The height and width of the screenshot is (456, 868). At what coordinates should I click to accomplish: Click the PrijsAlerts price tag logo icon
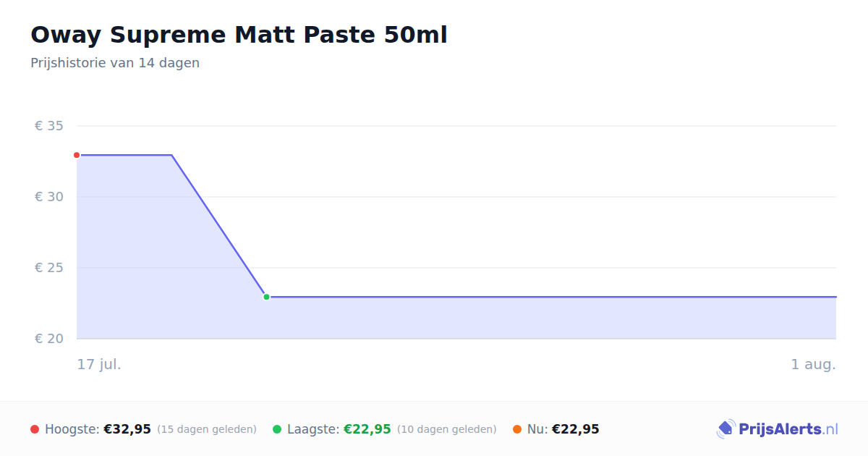point(726,429)
